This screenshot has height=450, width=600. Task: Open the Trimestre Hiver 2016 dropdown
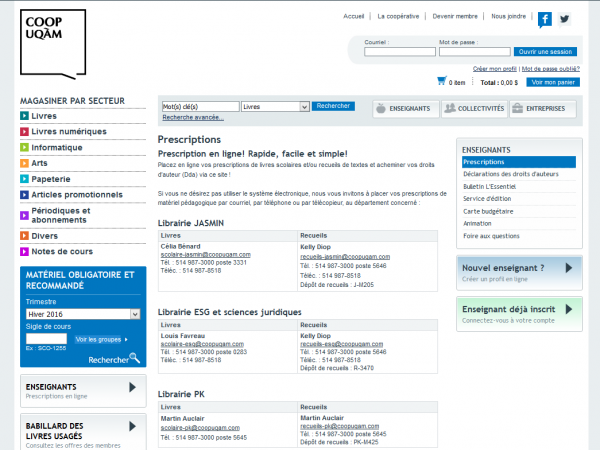coord(83,314)
